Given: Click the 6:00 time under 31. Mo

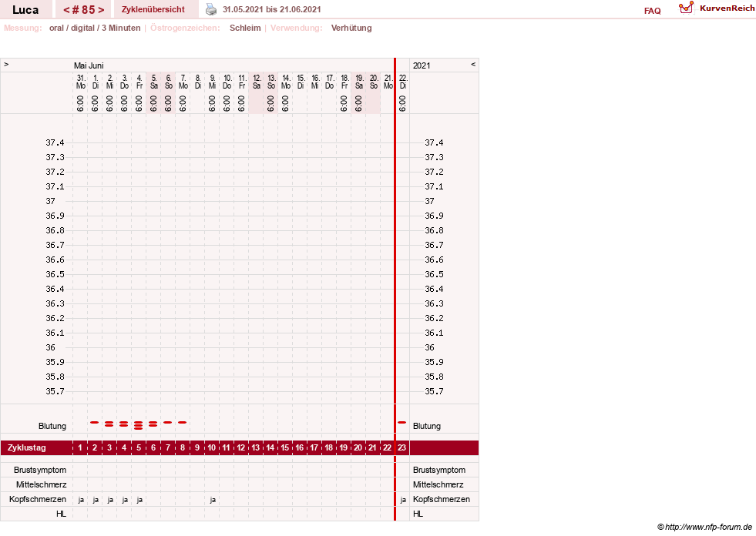Looking at the screenshot, I should tap(80, 103).
